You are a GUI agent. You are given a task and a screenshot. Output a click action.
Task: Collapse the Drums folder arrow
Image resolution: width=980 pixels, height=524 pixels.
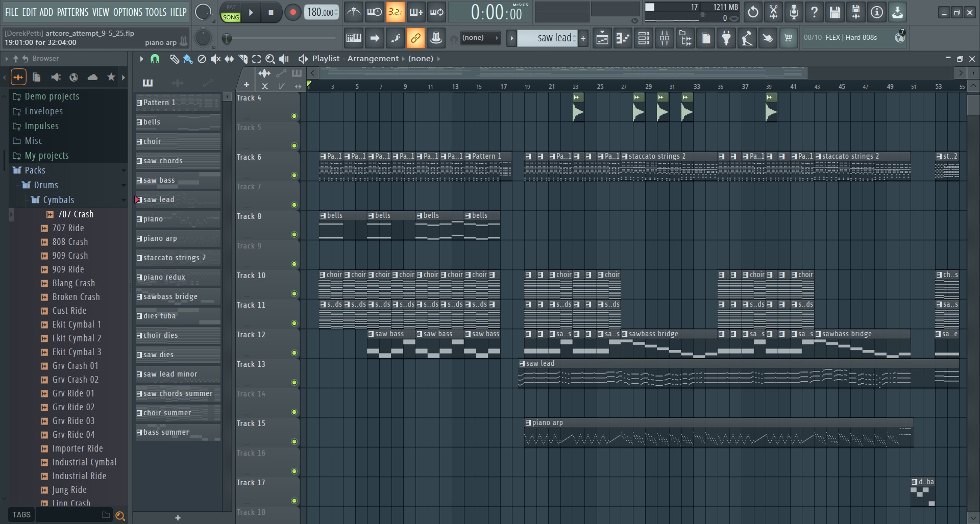(124, 185)
